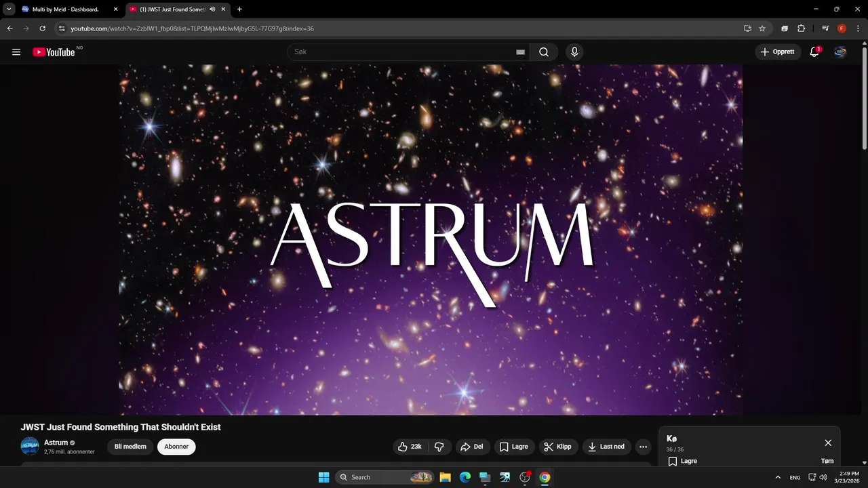Click the pinned extension icon beside puzzle piece

click(785, 28)
